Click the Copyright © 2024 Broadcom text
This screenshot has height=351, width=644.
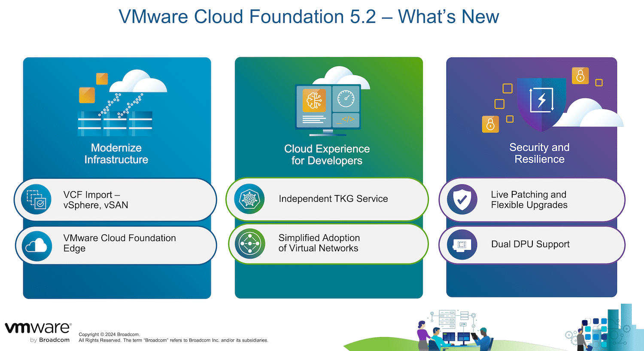point(109,334)
